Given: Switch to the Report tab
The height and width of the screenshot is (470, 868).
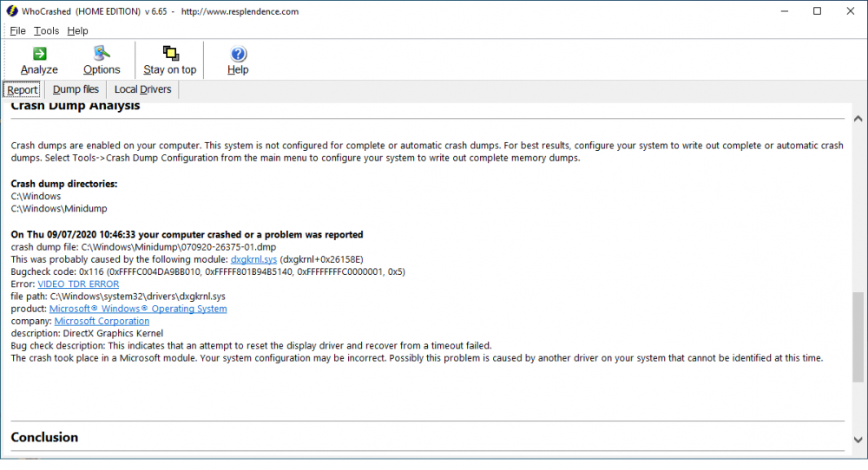Looking at the screenshot, I should pos(23,89).
